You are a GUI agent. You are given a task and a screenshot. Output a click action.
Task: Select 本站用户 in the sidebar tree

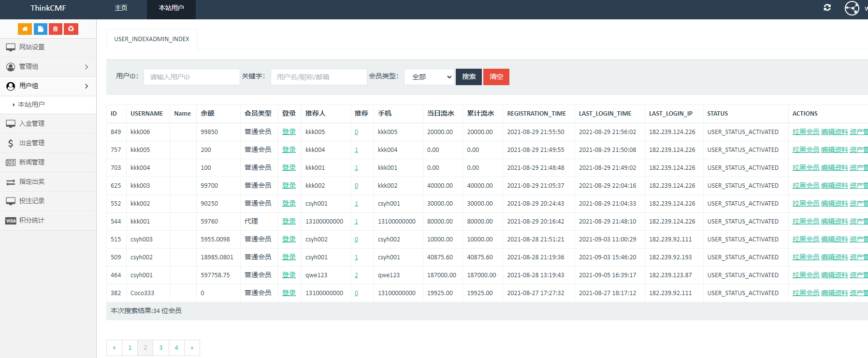[x=31, y=104]
